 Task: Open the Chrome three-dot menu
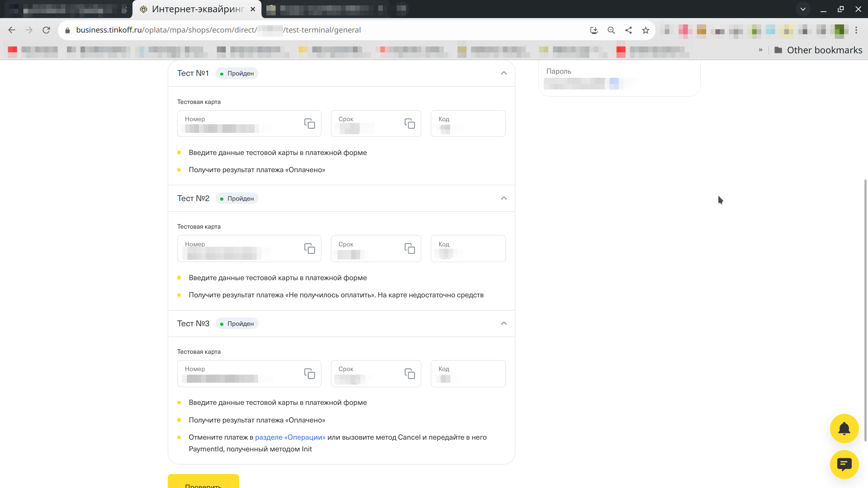click(x=856, y=30)
